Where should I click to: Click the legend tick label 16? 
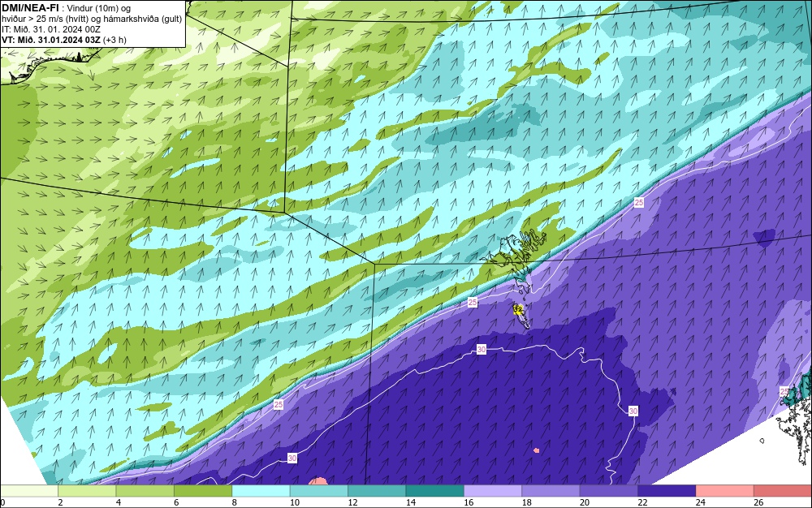tap(469, 502)
